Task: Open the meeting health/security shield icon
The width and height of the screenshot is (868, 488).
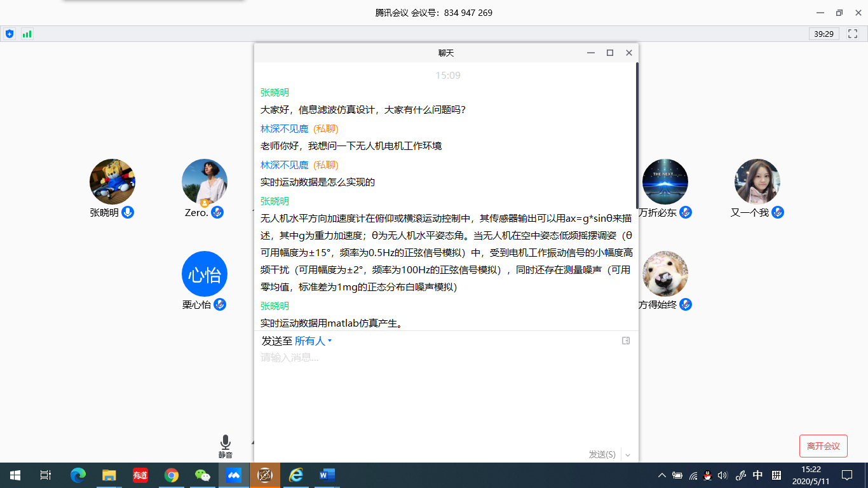Action: pos(8,34)
